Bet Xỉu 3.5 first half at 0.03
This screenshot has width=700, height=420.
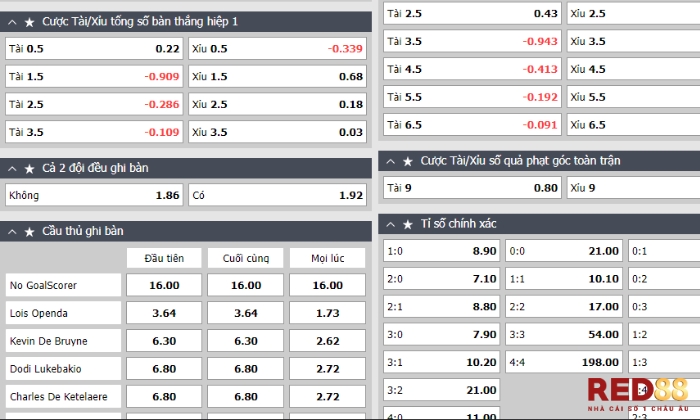277,132
